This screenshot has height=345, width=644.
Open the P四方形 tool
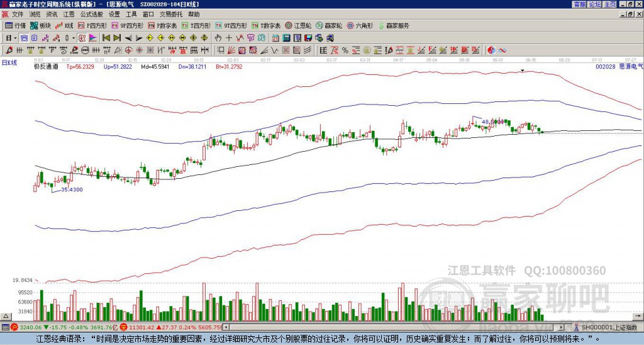(x=92, y=25)
